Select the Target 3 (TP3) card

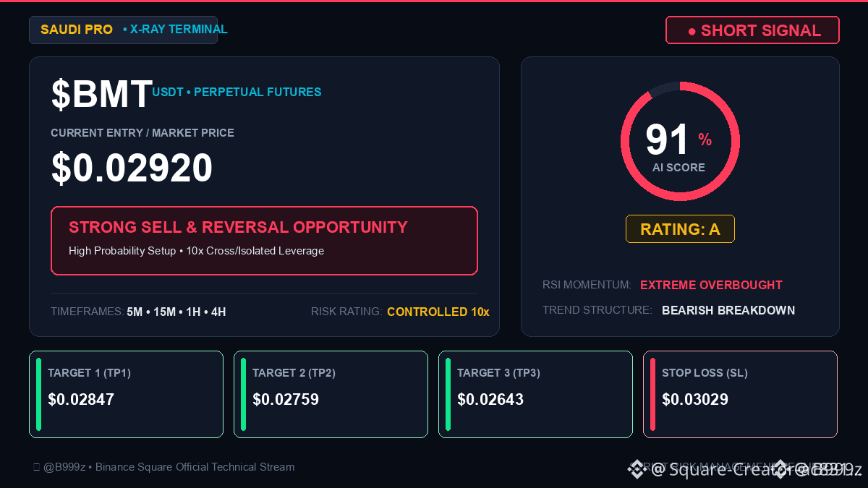click(535, 394)
